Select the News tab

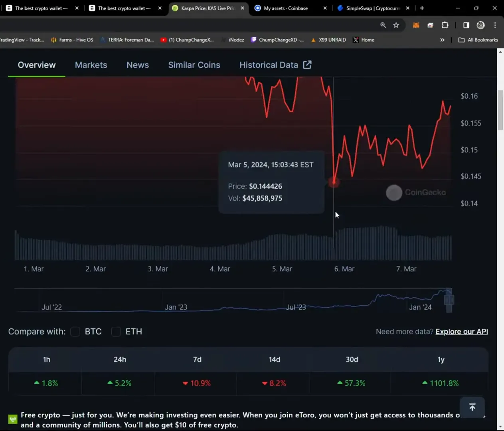[x=138, y=65]
